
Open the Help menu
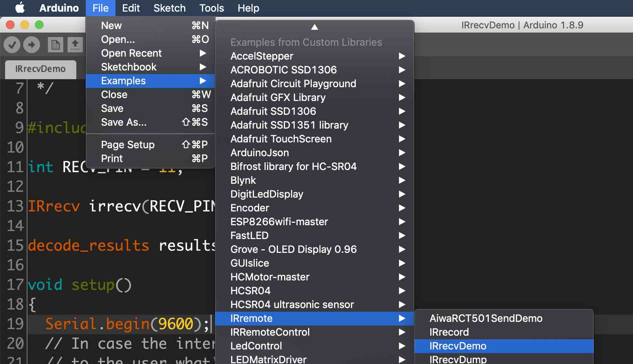pos(248,8)
